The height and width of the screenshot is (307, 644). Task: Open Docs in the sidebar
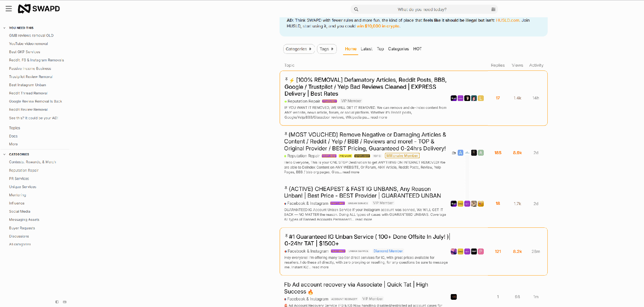click(x=13, y=136)
